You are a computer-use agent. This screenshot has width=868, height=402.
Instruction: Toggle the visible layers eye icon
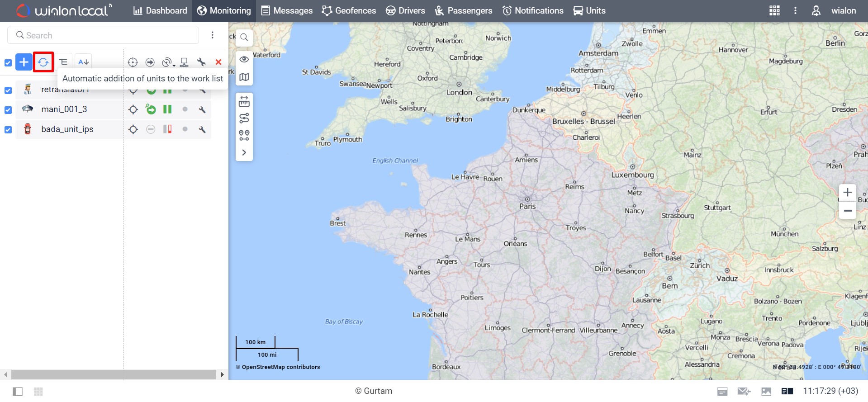(244, 59)
